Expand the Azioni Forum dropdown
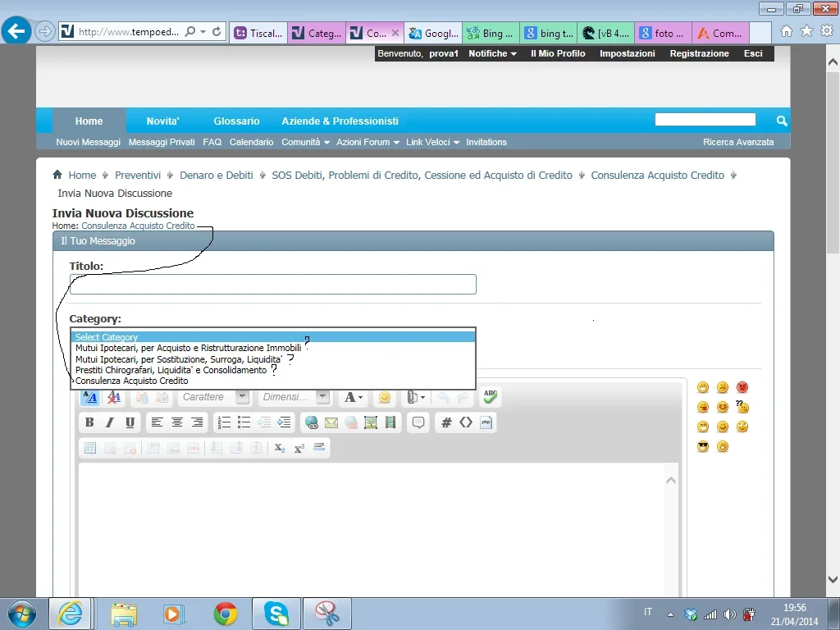 [367, 142]
